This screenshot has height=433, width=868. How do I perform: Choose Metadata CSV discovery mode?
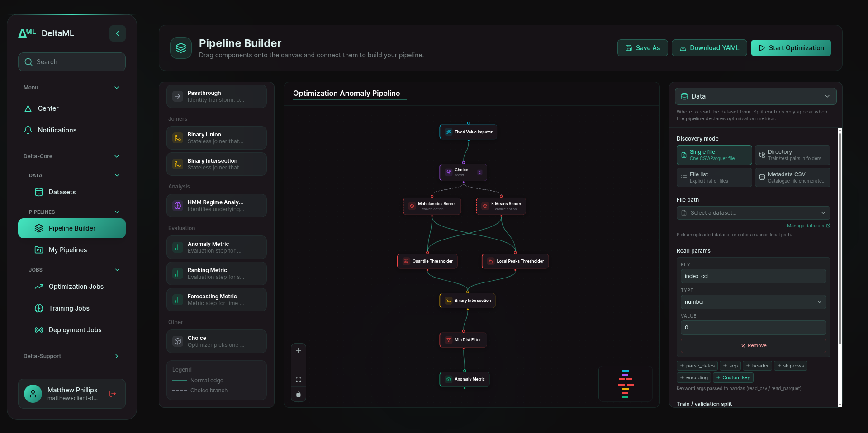click(792, 178)
